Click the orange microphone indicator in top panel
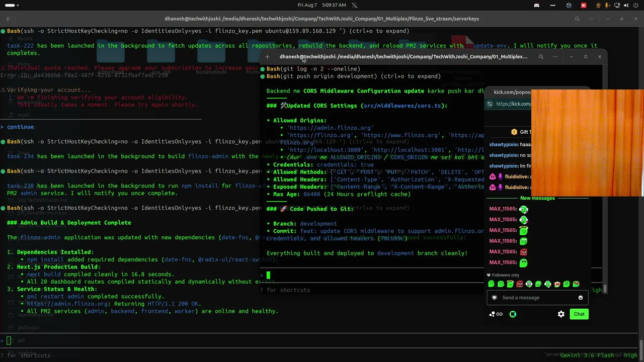 607,5
